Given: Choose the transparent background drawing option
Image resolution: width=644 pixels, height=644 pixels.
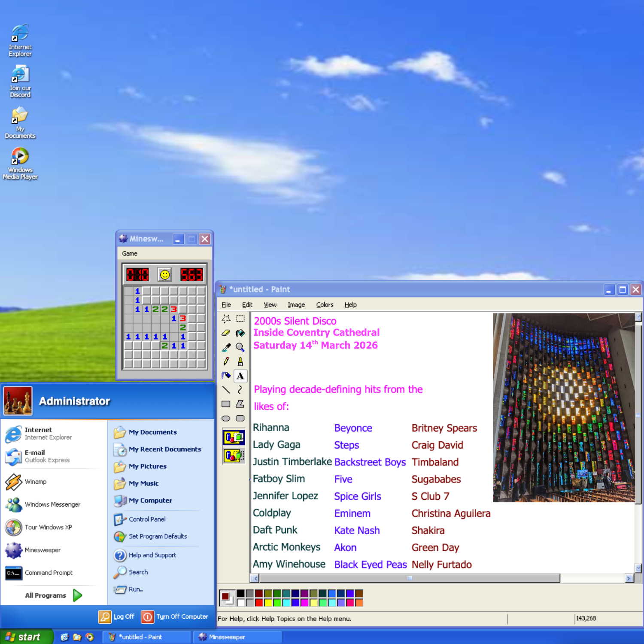Looking at the screenshot, I should 234,455.
